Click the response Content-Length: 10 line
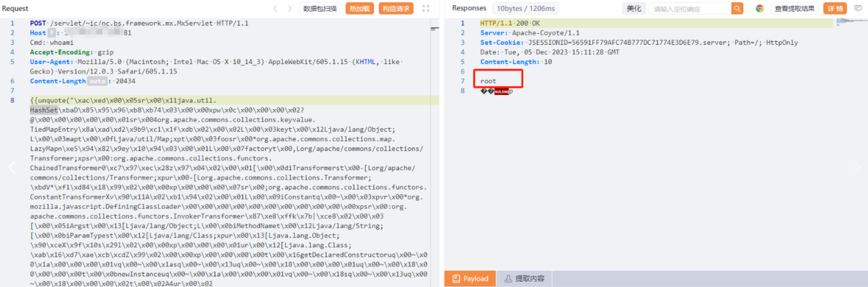This screenshot has height=287, width=868. (x=516, y=62)
